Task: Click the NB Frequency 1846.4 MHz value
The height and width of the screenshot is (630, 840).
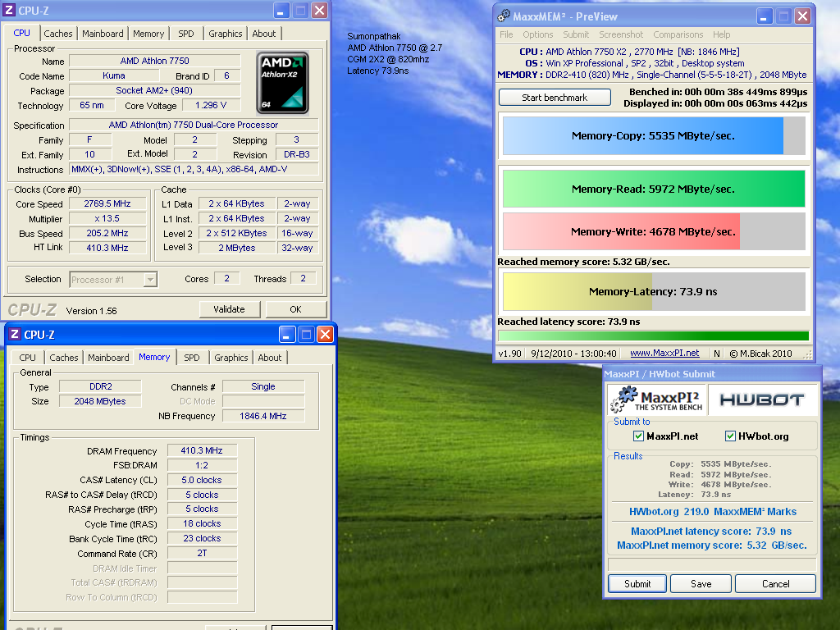Action: [263, 416]
